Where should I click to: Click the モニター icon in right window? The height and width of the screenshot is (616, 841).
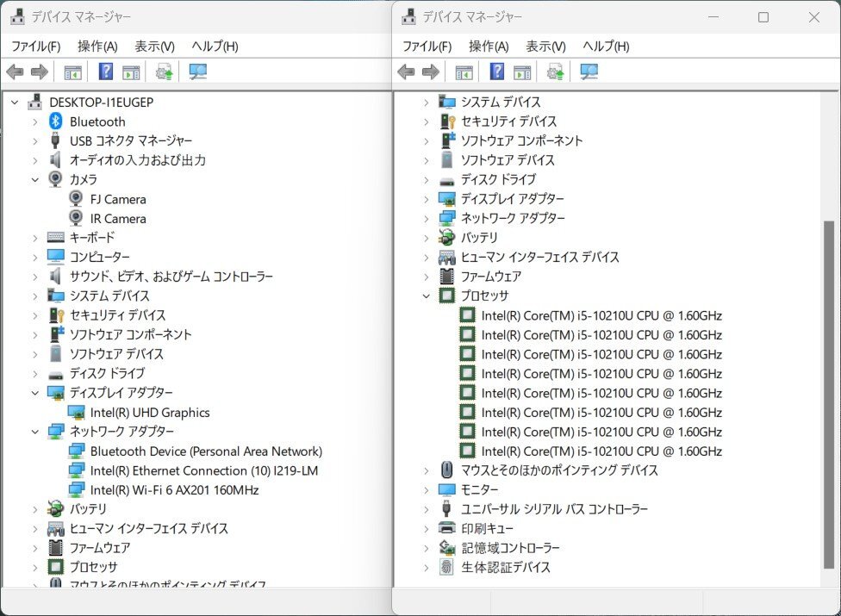(x=446, y=489)
